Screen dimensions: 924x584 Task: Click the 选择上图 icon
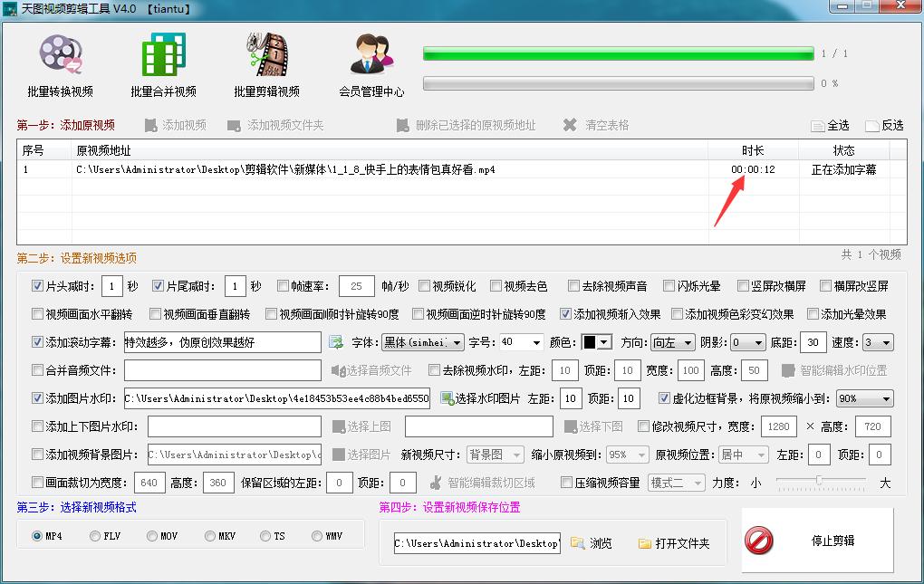pyautogui.click(x=339, y=426)
